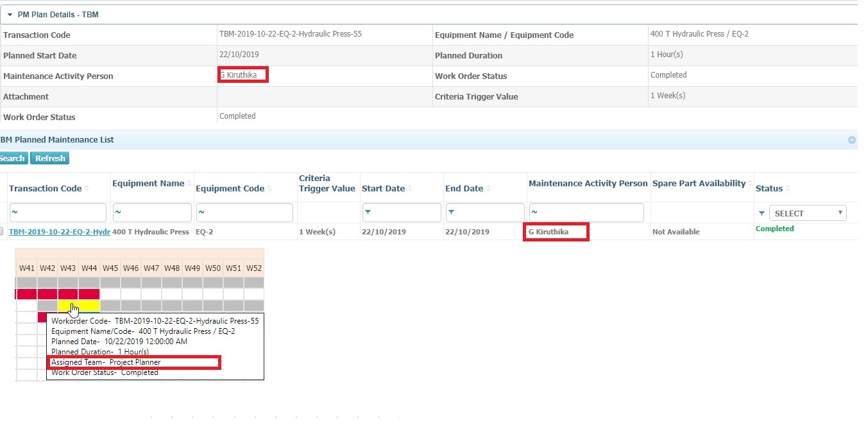Viewport: 868px width, 445px height.
Task: Select the W42 week header
Action: pyautogui.click(x=47, y=268)
